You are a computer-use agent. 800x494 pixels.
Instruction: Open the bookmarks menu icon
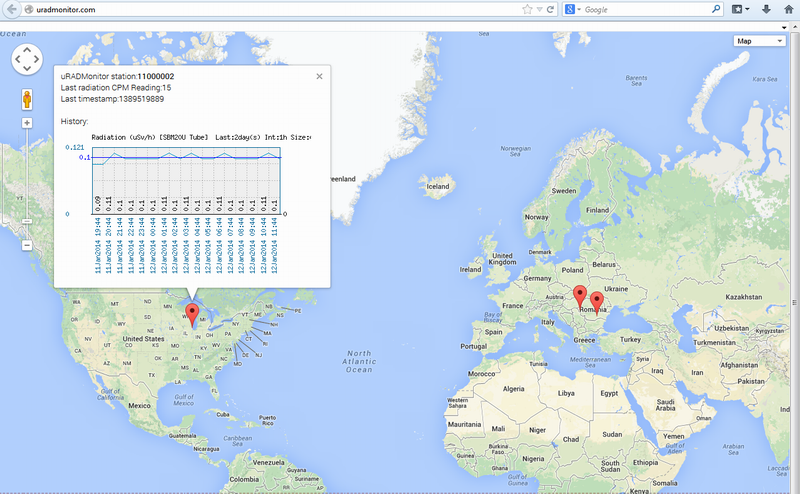click(740, 9)
